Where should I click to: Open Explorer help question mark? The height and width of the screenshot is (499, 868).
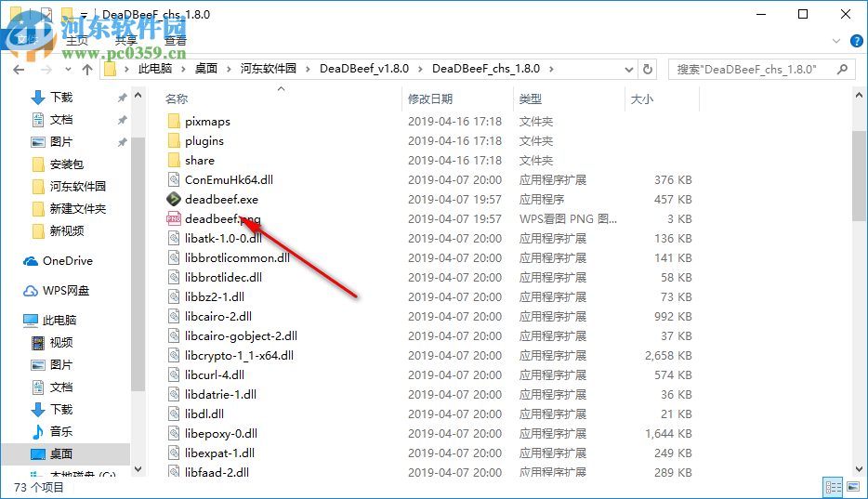(856, 41)
